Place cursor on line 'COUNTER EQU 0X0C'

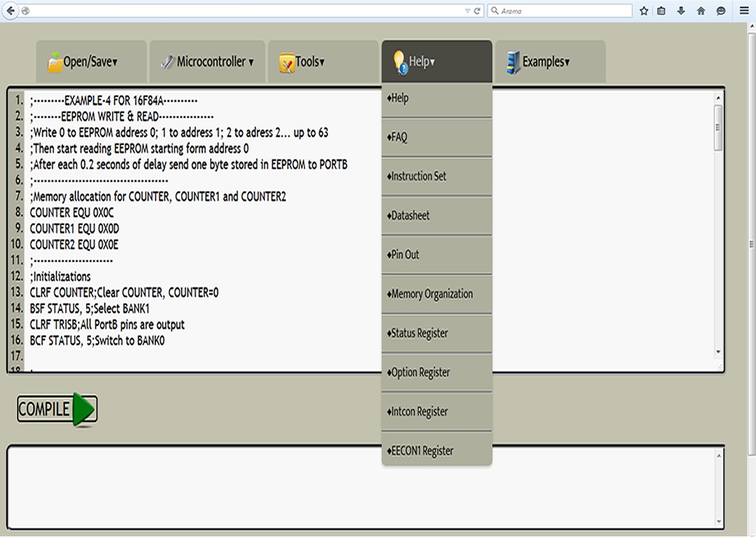pos(72,213)
